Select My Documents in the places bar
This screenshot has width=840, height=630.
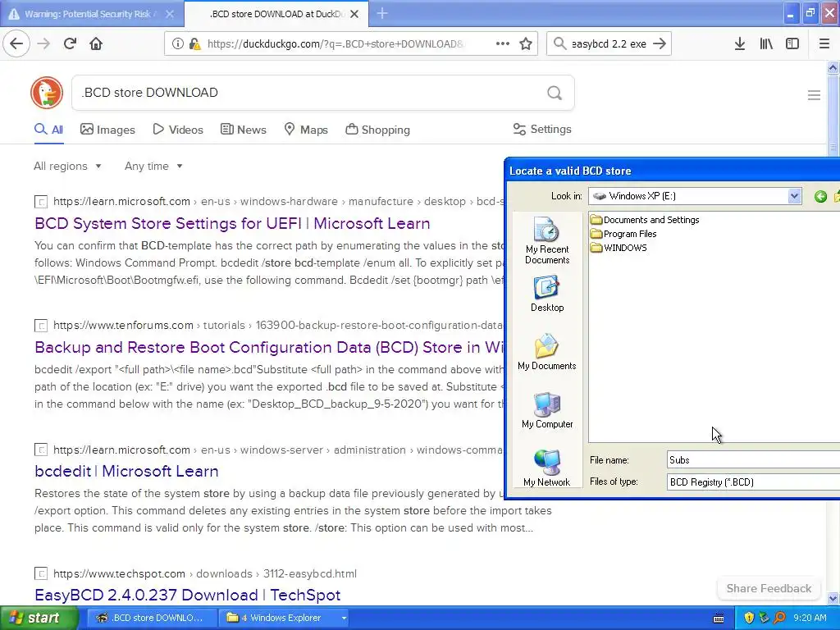(547, 352)
